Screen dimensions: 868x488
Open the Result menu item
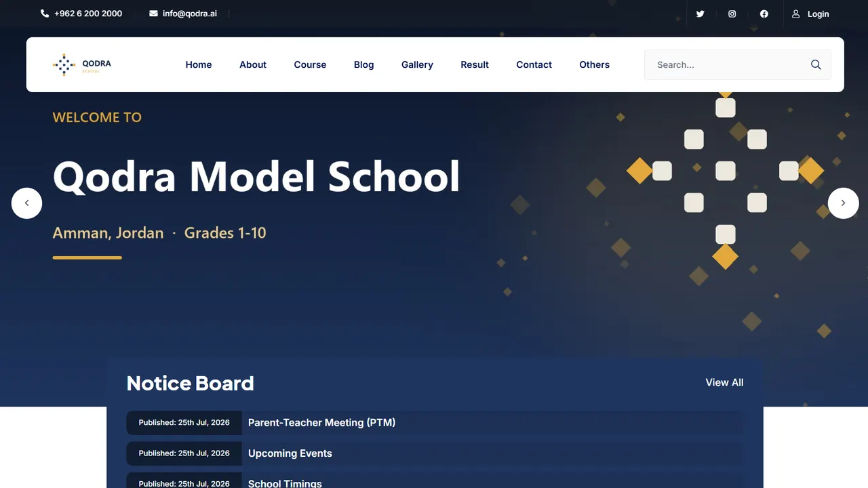click(x=475, y=64)
